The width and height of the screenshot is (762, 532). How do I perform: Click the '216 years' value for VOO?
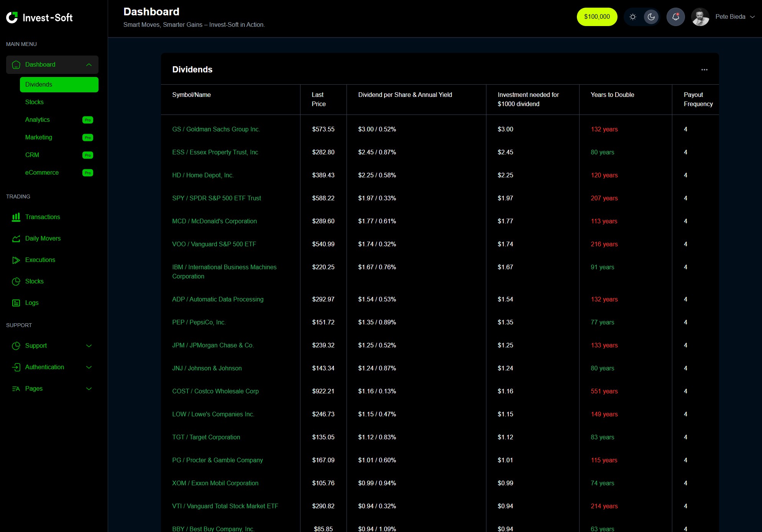604,244
